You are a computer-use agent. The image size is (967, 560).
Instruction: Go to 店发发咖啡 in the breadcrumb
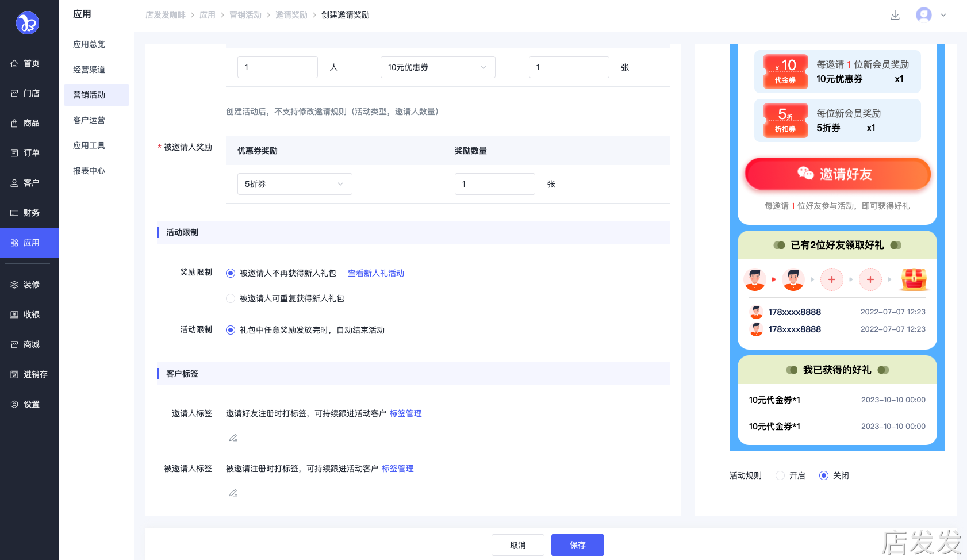click(x=166, y=15)
